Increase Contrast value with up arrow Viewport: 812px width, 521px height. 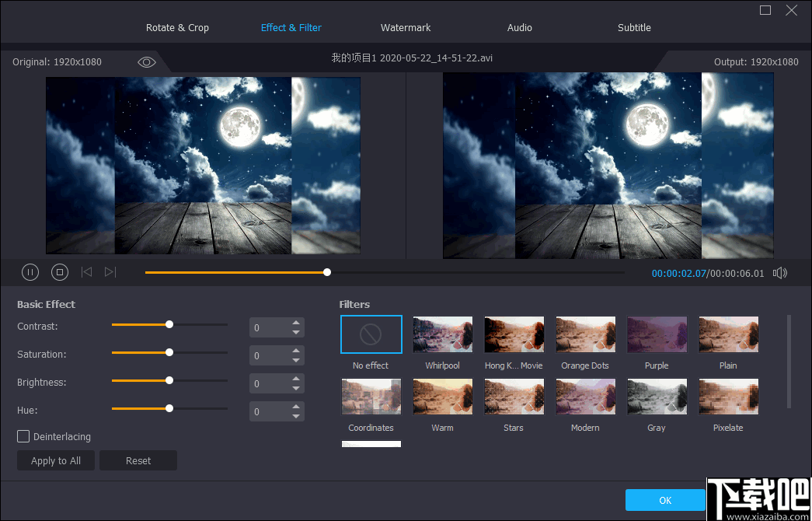coord(296,323)
